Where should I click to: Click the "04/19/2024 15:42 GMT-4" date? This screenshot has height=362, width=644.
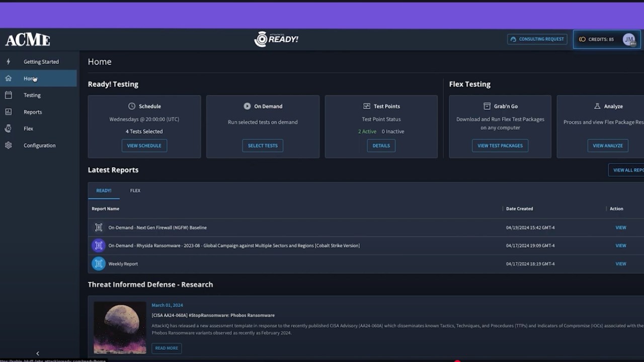[x=530, y=228]
